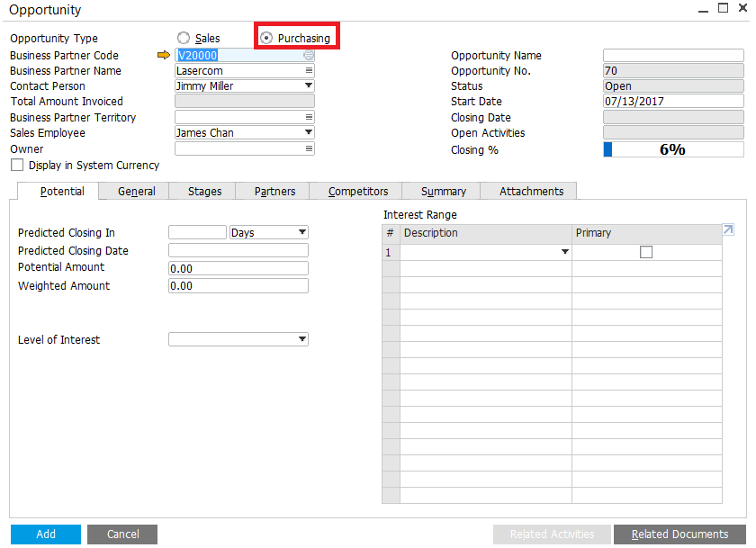Switch to the Stages tab
Screen dimensions: 756x548
coord(204,191)
